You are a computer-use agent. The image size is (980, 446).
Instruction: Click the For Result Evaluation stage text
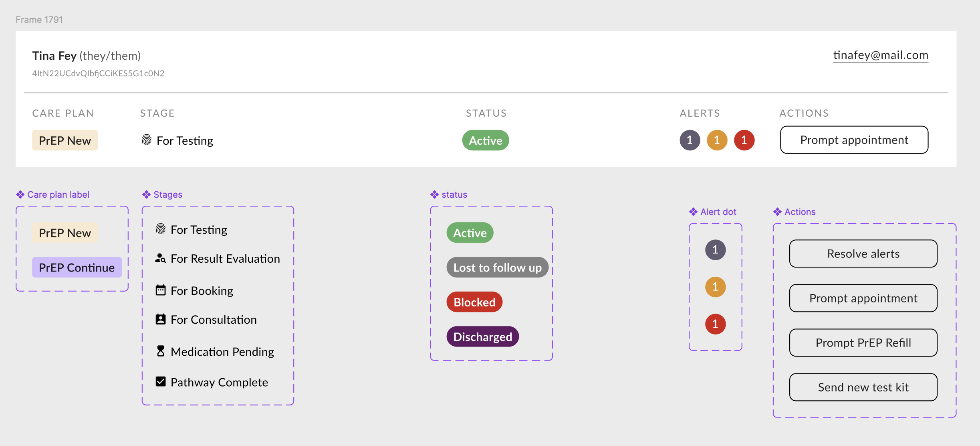point(225,259)
